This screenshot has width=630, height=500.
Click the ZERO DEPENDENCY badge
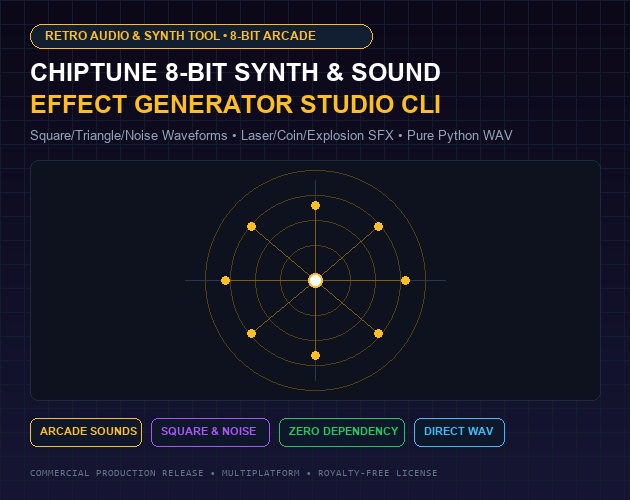click(x=342, y=432)
